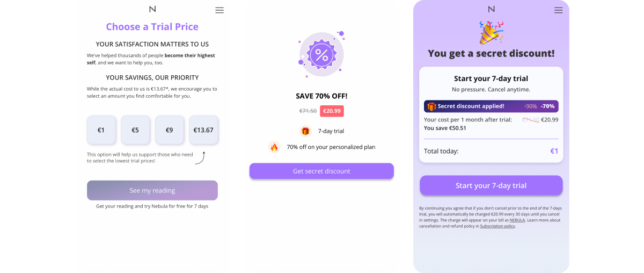Viewport: 644px width, 273px height.
Task: Click Nebula logo above the party popper
Action: point(491,9)
